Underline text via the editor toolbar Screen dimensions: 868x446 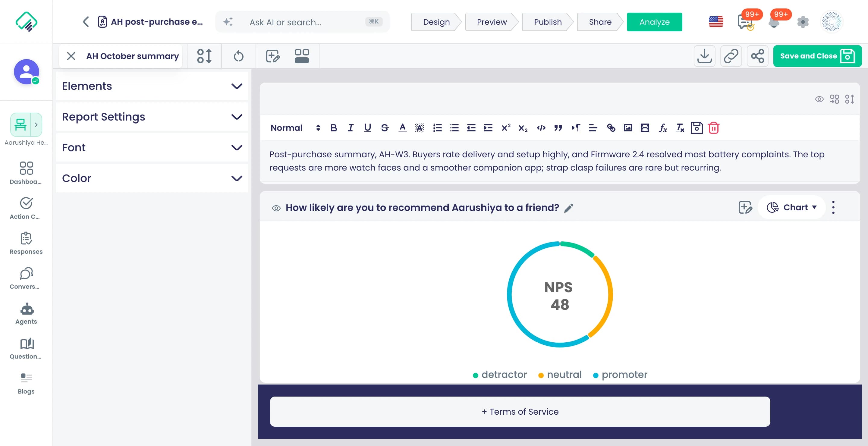click(x=367, y=128)
